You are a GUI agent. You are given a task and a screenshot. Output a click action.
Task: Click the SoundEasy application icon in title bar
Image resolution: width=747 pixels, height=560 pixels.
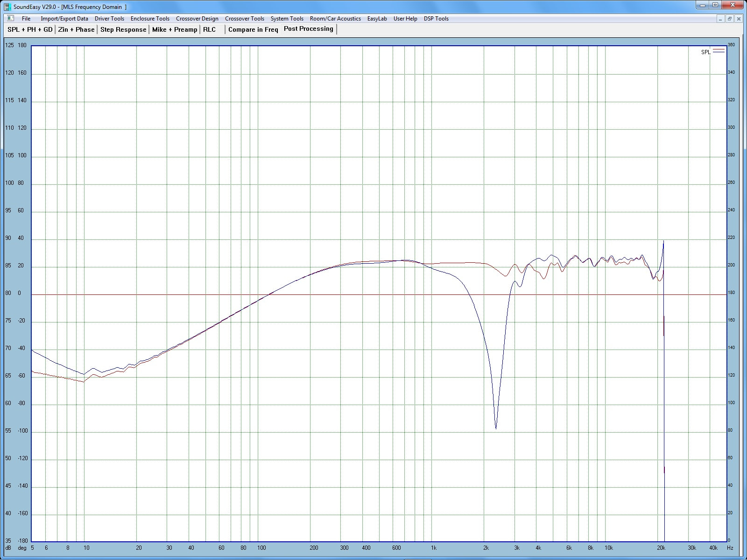(x=7, y=7)
